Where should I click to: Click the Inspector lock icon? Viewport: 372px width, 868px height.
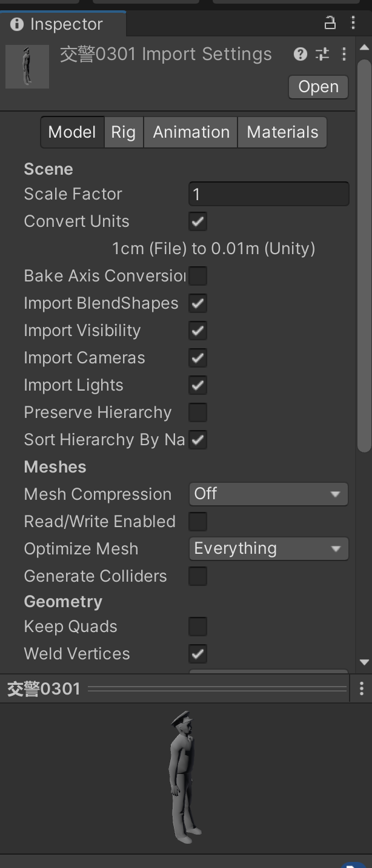pos(330,24)
